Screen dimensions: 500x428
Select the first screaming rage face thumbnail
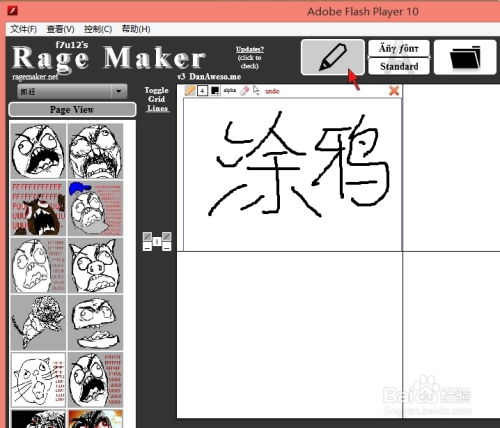tap(38, 151)
